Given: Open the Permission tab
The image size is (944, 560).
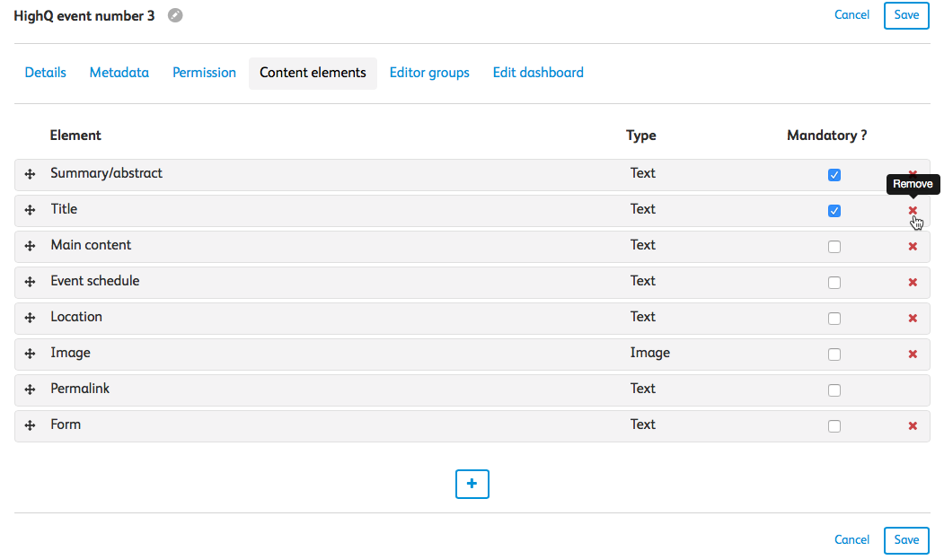Looking at the screenshot, I should coord(204,73).
